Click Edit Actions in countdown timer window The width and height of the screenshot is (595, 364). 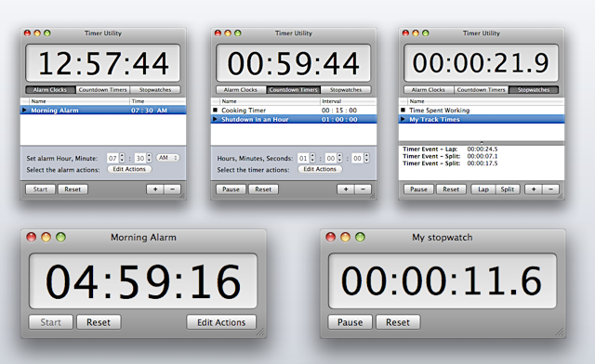pyautogui.click(x=320, y=169)
